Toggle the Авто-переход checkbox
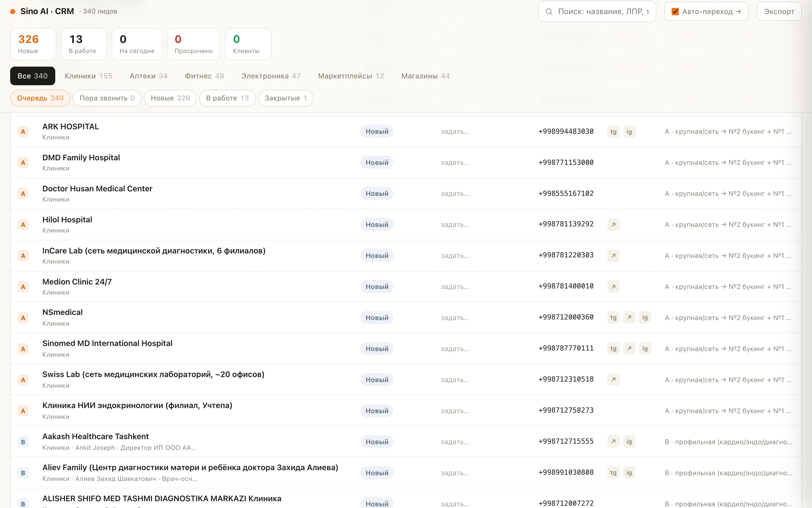 click(675, 11)
